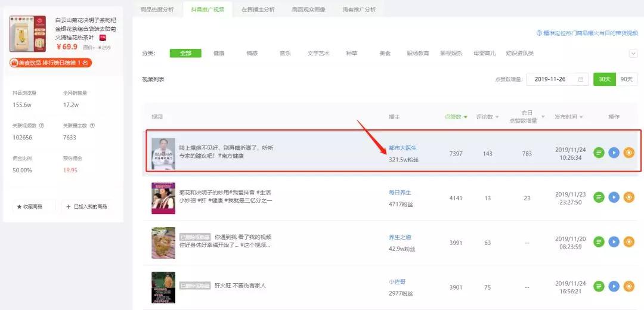The width and height of the screenshot is (644, 310).
Task: Open the 在售播主分析 tab
Action: coord(258,10)
